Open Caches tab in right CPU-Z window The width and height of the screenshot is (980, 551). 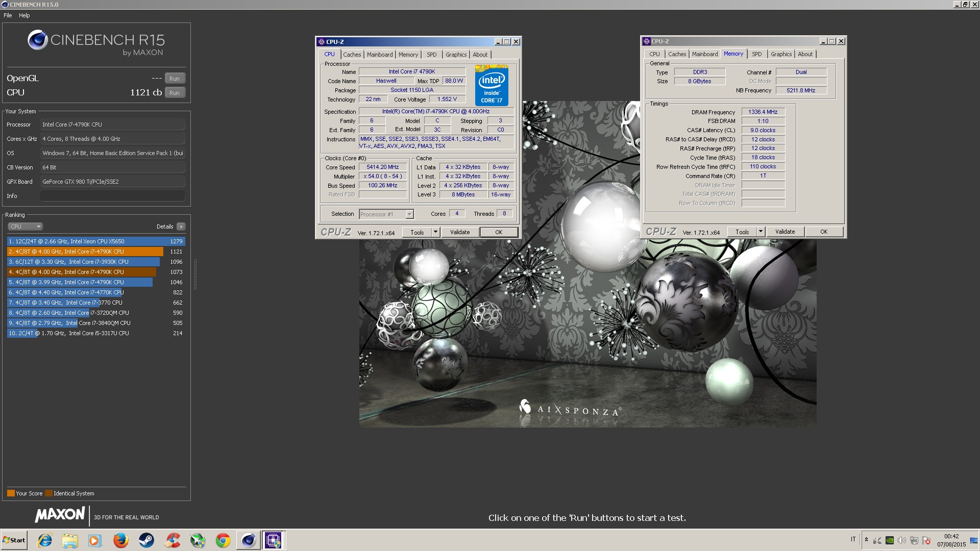[x=677, y=54]
